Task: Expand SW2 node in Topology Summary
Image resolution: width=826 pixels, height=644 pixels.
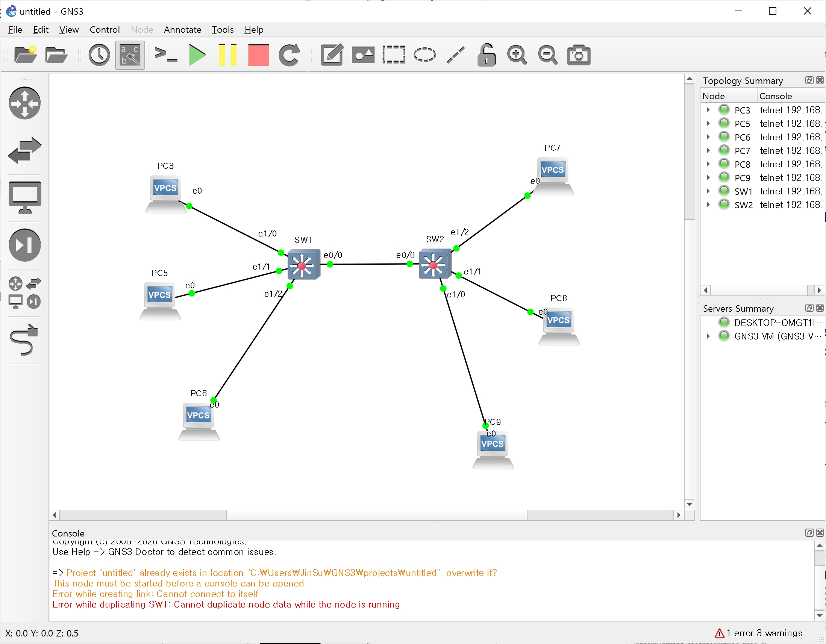Action: 708,205
